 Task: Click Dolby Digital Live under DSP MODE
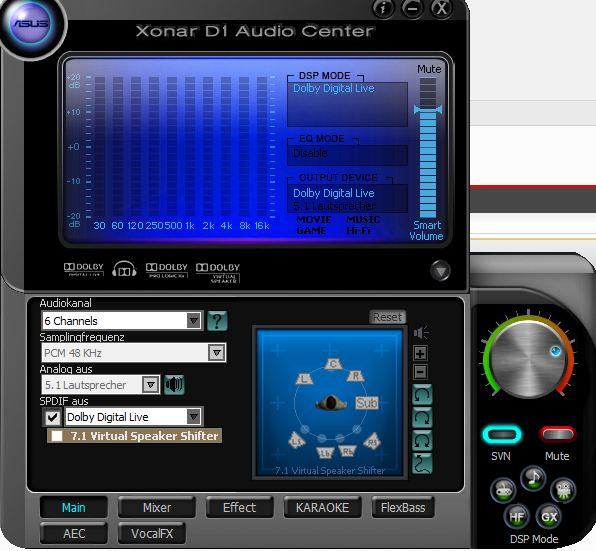pos(334,88)
